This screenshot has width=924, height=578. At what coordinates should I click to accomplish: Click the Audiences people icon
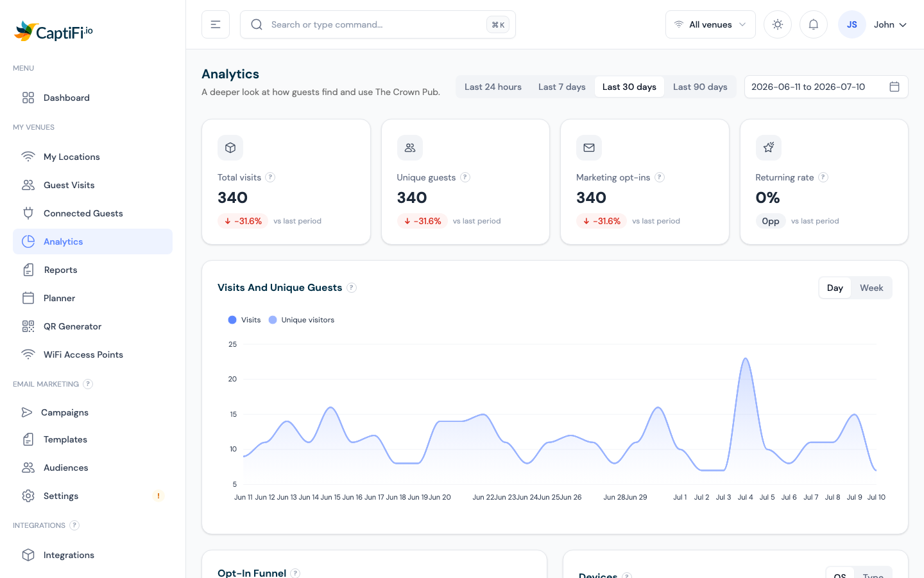(x=28, y=468)
